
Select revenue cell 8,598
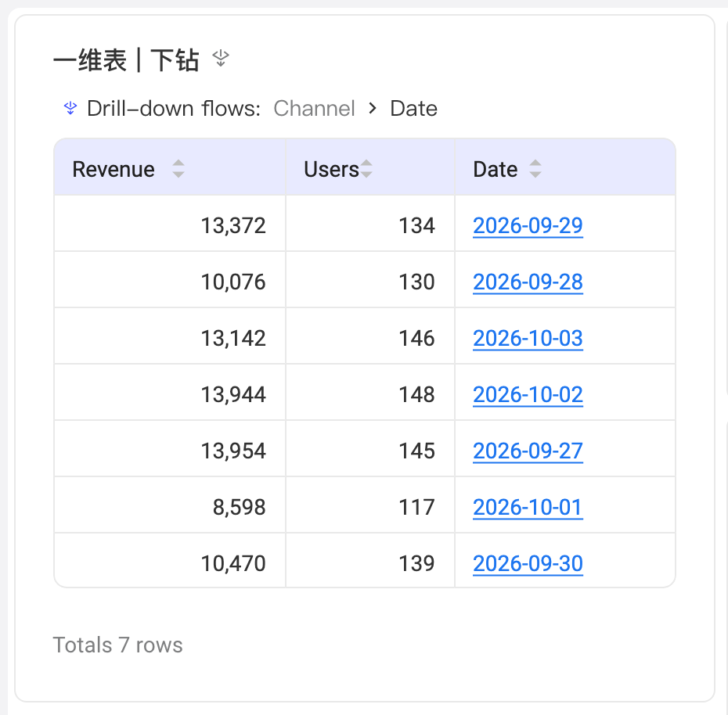tap(170, 505)
